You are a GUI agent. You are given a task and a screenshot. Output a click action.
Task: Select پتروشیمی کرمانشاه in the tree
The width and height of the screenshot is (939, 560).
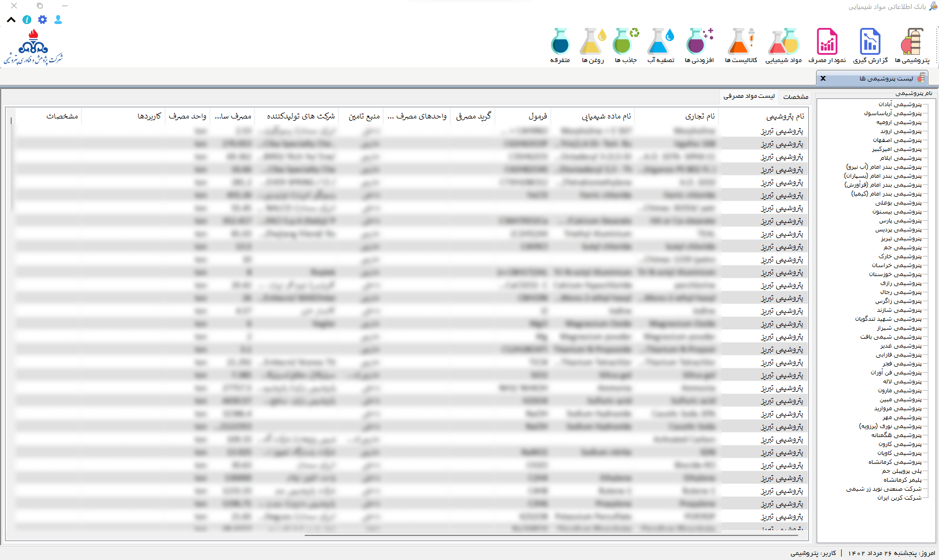point(895,462)
